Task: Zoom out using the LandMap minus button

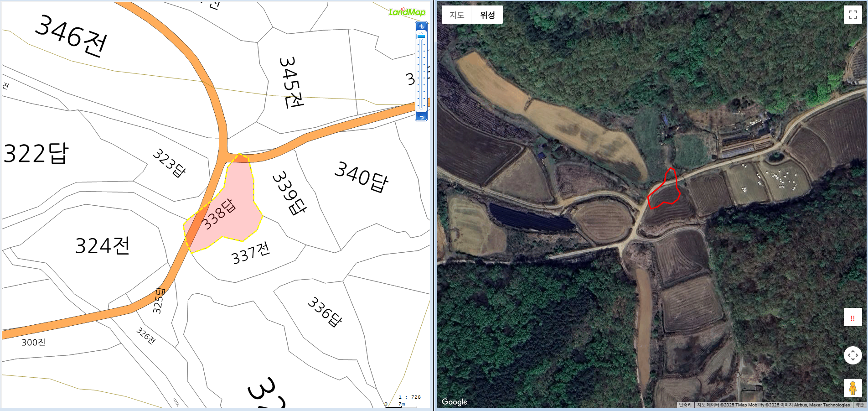Action: (x=421, y=117)
